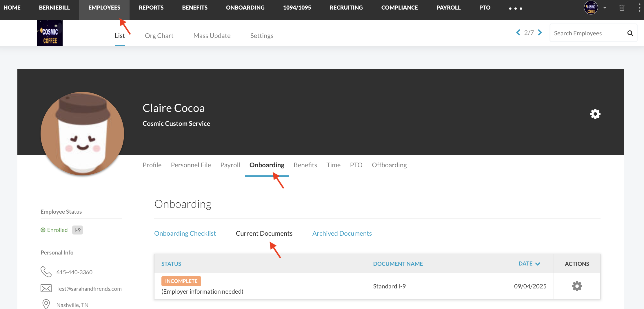This screenshot has height=309, width=644.
Task: Open the Archived Documents link
Action: tap(342, 233)
